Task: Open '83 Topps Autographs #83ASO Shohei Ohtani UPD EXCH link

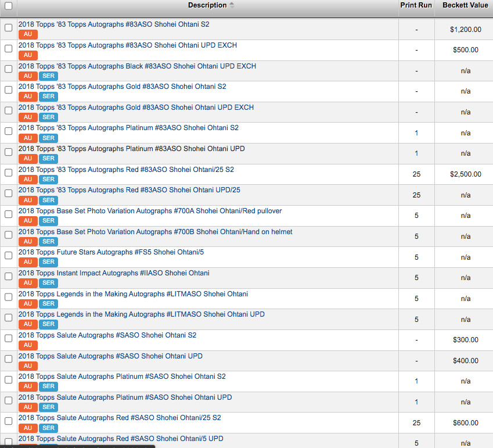Action: [x=128, y=45]
